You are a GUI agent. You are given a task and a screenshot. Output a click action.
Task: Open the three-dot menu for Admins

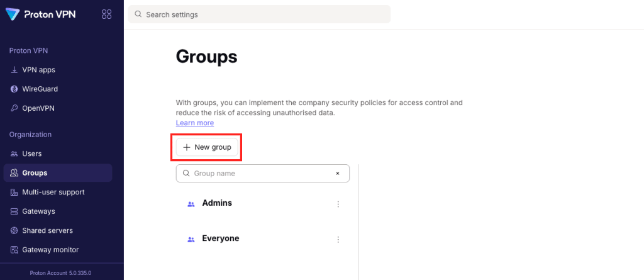(x=338, y=204)
